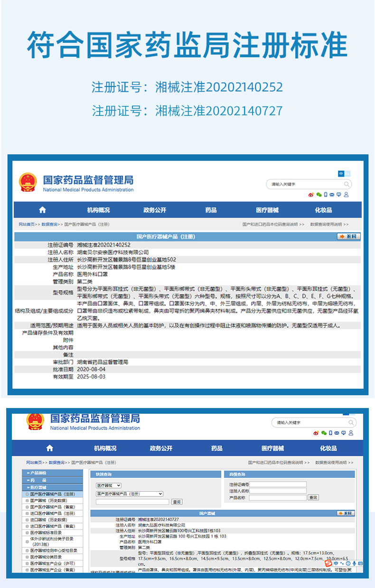This screenshot has width=375, height=588.
Task: Click the 网站首页 breadcrumb link on the upper page
Action: click(x=26, y=224)
